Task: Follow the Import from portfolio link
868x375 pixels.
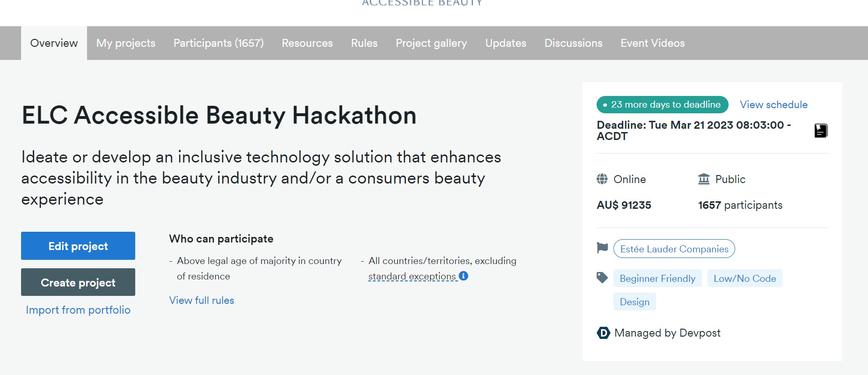Action: point(78,310)
